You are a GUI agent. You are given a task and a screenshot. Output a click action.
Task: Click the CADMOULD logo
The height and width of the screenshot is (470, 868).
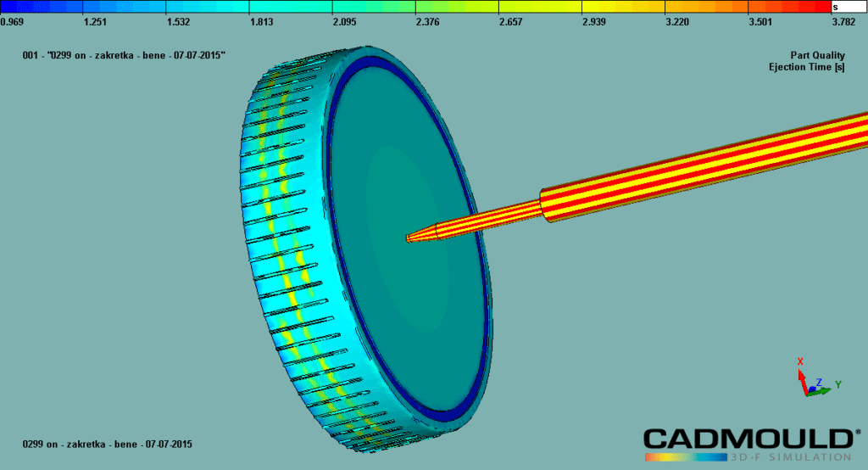click(747, 438)
